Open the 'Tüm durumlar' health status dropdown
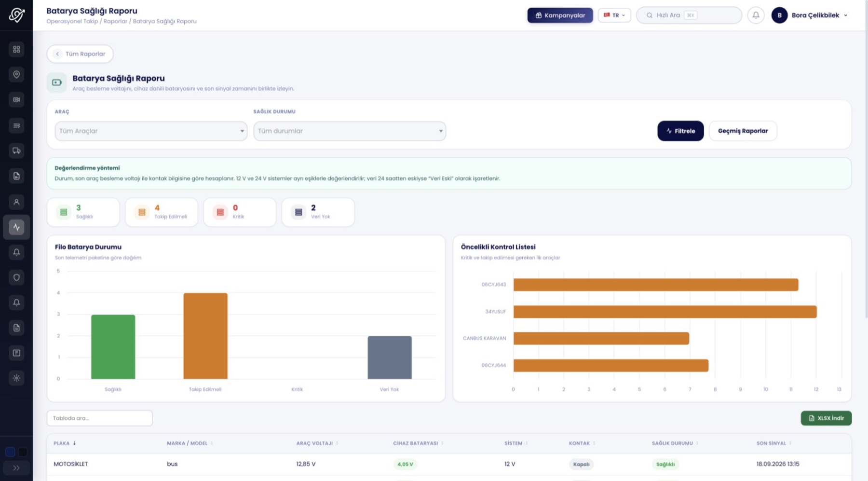The width and height of the screenshot is (868, 481). point(350,131)
